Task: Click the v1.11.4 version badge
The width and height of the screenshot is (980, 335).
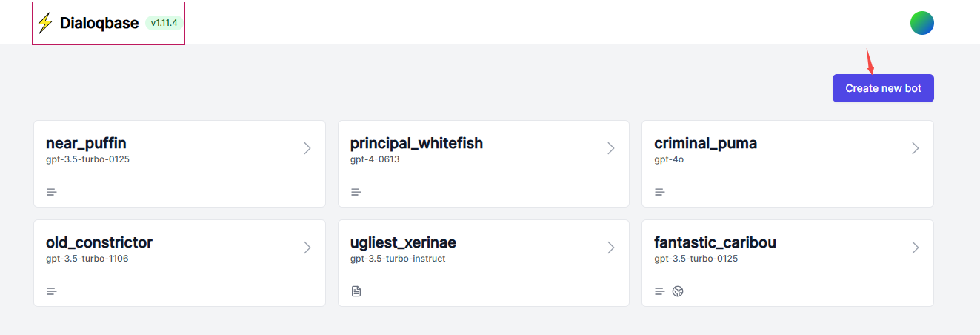Action: tap(164, 23)
